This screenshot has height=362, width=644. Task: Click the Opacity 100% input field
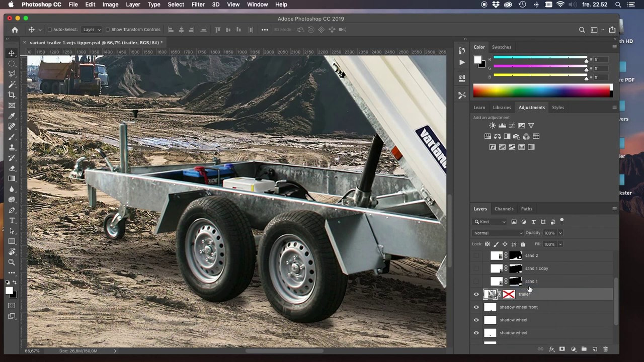[549, 233]
